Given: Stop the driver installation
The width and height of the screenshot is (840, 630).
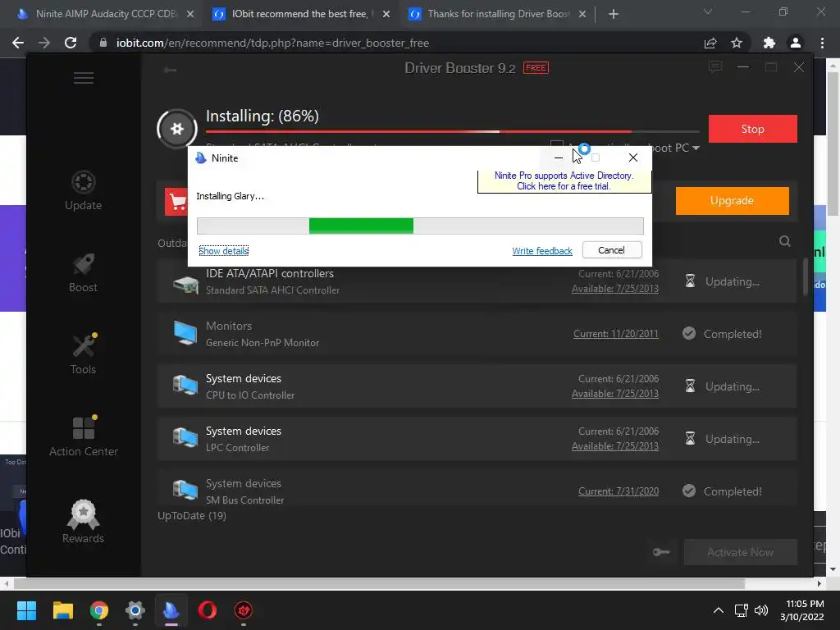Looking at the screenshot, I should pyautogui.click(x=753, y=129).
